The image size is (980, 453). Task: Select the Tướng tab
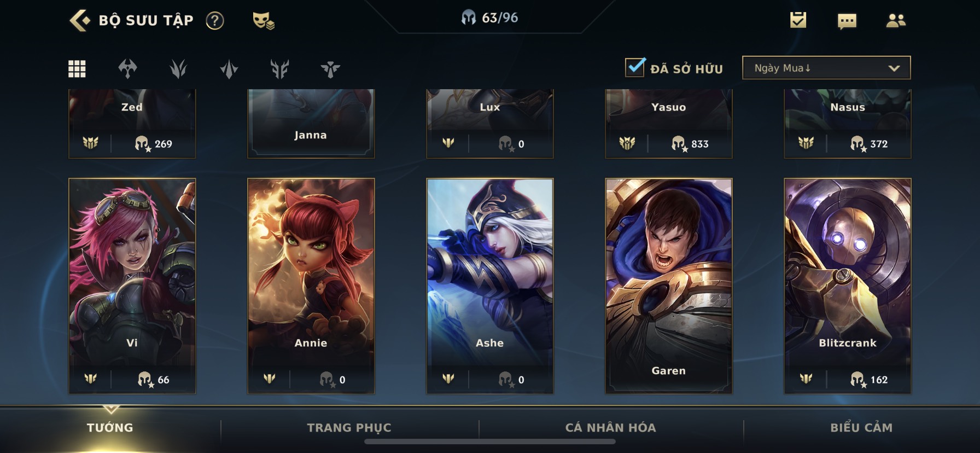110,428
